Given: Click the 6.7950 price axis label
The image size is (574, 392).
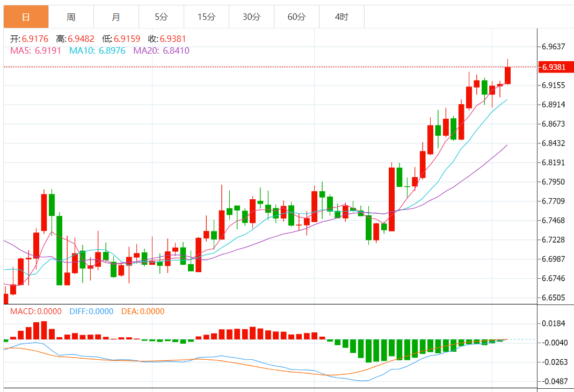Looking at the screenshot, I should [554, 182].
